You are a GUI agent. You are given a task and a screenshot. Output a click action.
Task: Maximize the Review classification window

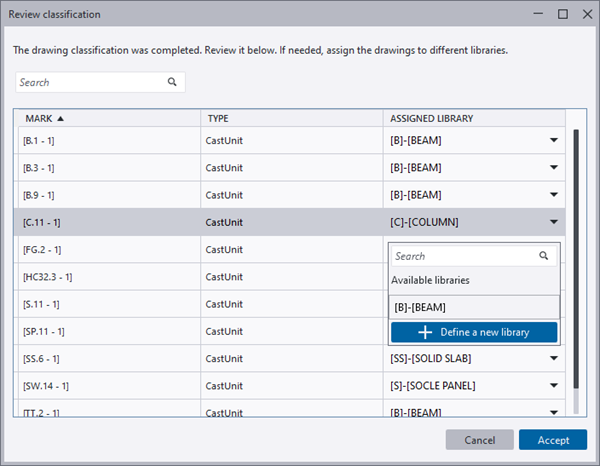click(562, 14)
